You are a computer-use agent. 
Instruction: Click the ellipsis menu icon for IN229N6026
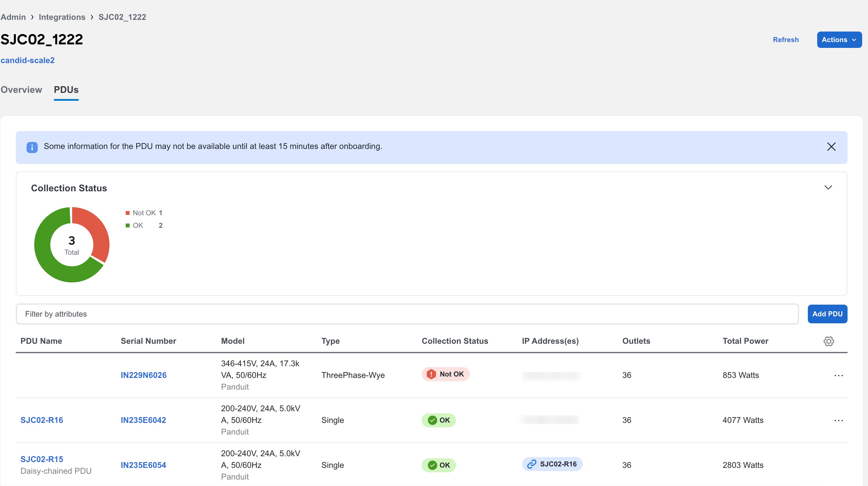click(x=838, y=375)
